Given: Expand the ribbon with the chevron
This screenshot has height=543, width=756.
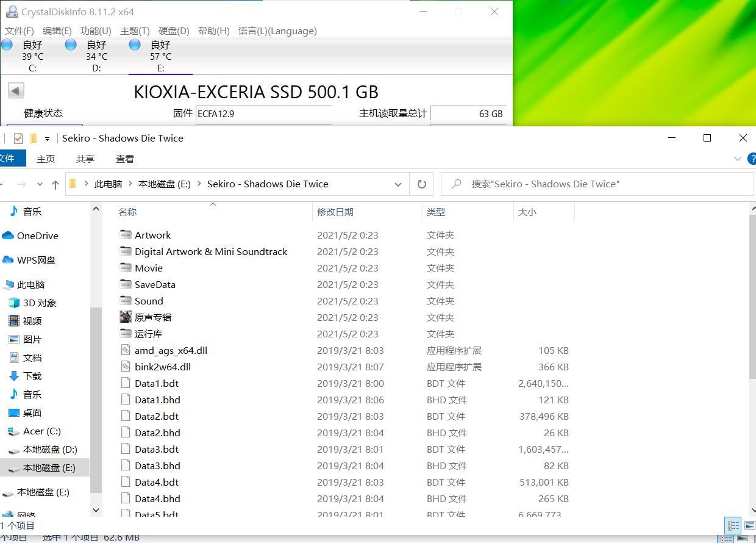Looking at the screenshot, I should (x=737, y=159).
